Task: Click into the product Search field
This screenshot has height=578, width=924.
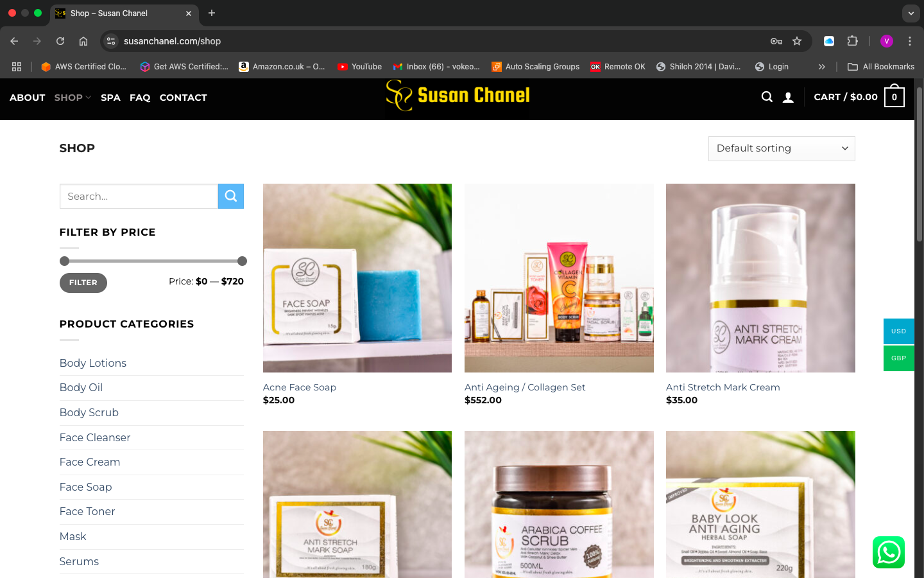Action: pos(139,197)
